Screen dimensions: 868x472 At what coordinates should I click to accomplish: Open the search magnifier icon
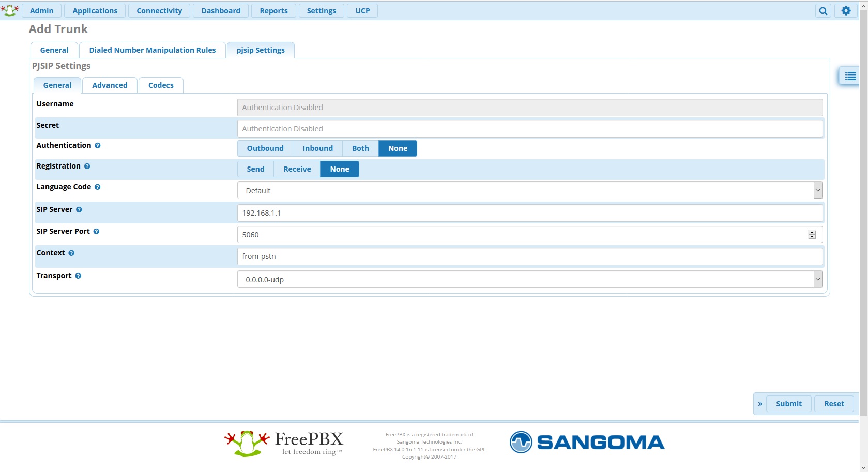click(823, 11)
